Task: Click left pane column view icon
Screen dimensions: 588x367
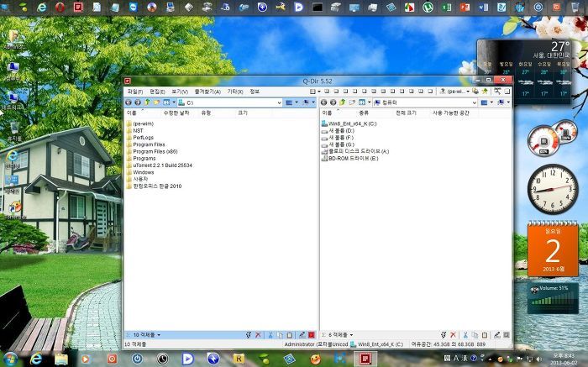Action: (166, 102)
